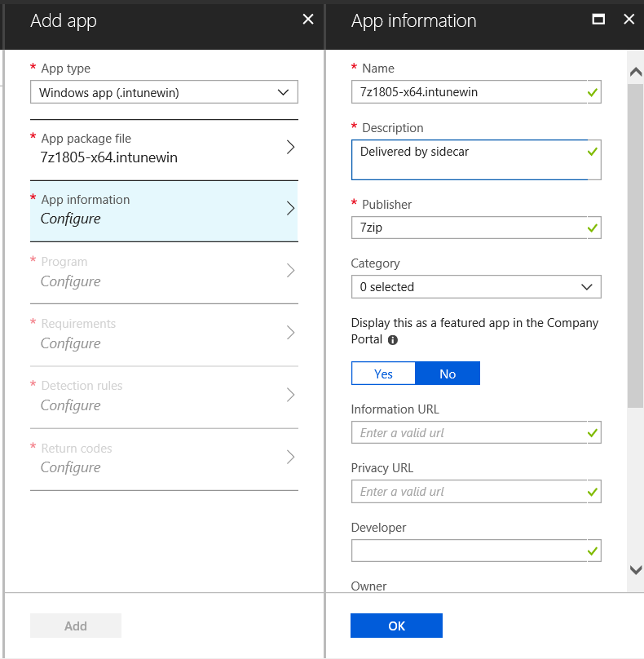Screen dimensions: 644x659
Task: Open the Requirements Configure row
Action: point(164,334)
